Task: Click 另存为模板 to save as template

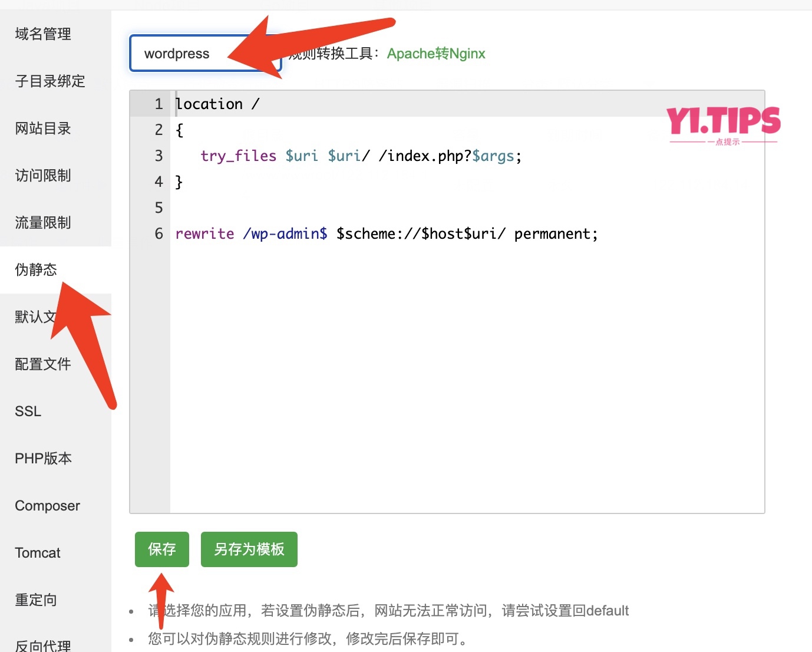Action: 249,549
